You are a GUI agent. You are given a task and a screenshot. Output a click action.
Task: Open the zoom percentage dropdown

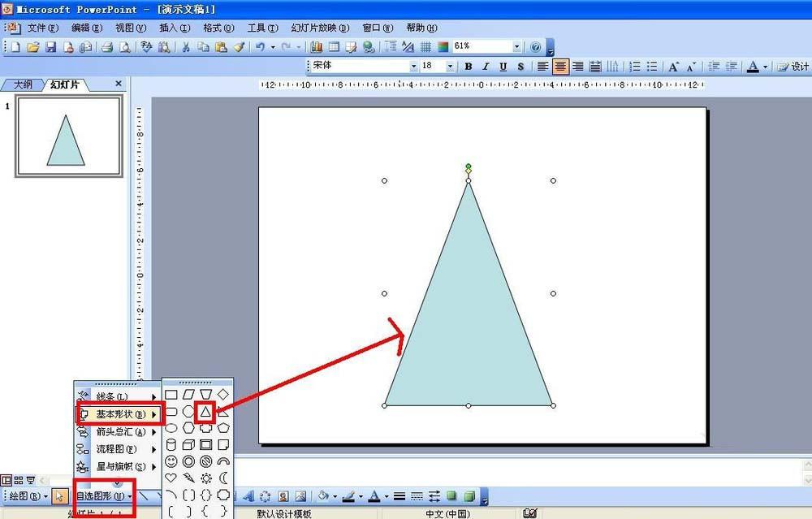(x=516, y=47)
